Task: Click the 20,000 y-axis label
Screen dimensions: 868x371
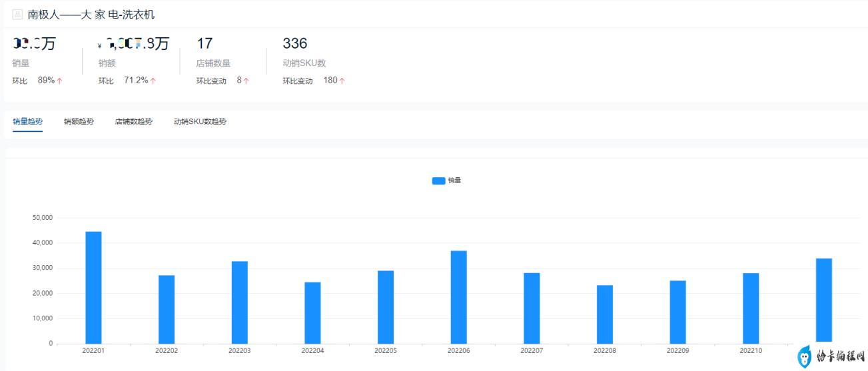Action: pyautogui.click(x=42, y=294)
